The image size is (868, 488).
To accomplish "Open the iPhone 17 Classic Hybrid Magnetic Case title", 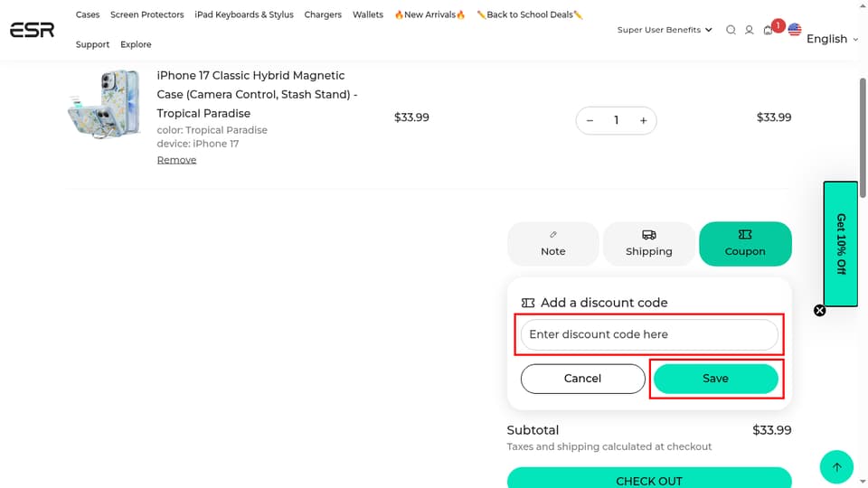I will [x=257, y=94].
